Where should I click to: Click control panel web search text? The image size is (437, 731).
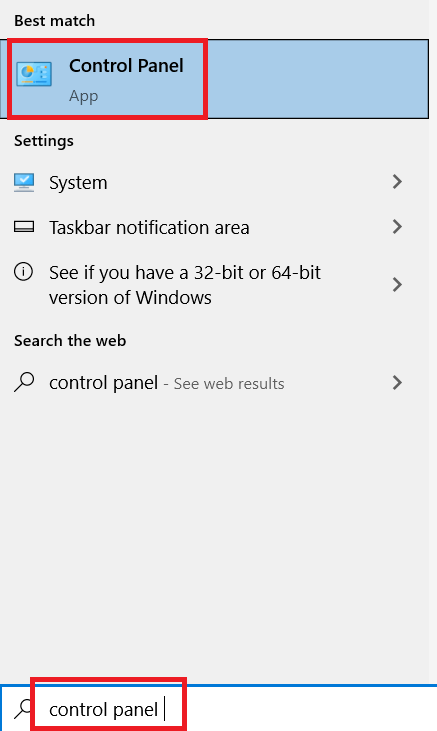click(104, 383)
